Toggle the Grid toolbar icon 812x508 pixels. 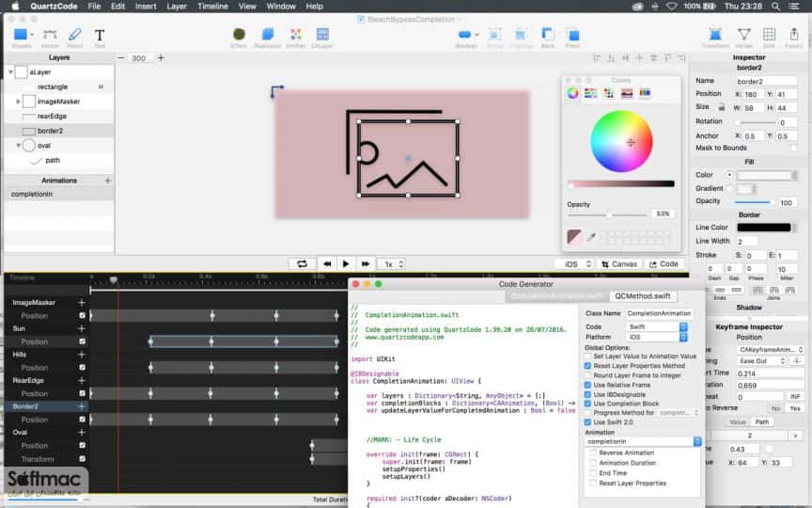click(769, 34)
